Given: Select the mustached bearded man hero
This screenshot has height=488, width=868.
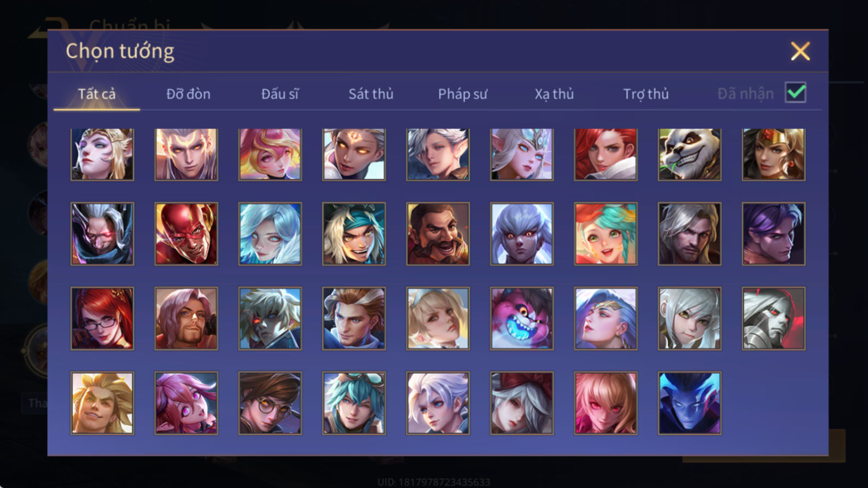Looking at the screenshot, I should tap(438, 234).
